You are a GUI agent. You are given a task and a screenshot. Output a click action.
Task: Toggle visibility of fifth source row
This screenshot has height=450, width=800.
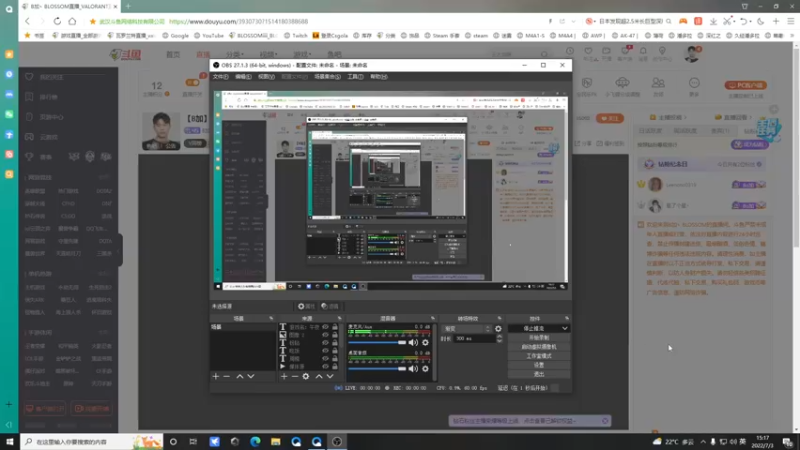(326, 359)
